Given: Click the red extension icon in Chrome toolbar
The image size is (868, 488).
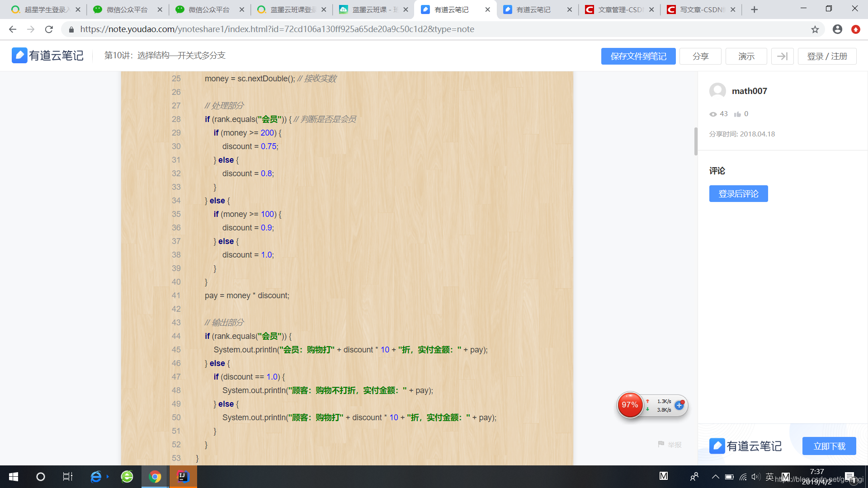Looking at the screenshot, I should point(856,29).
